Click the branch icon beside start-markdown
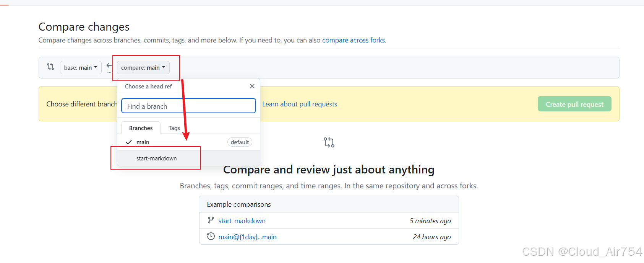The image size is (644, 263). pyautogui.click(x=211, y=220)
